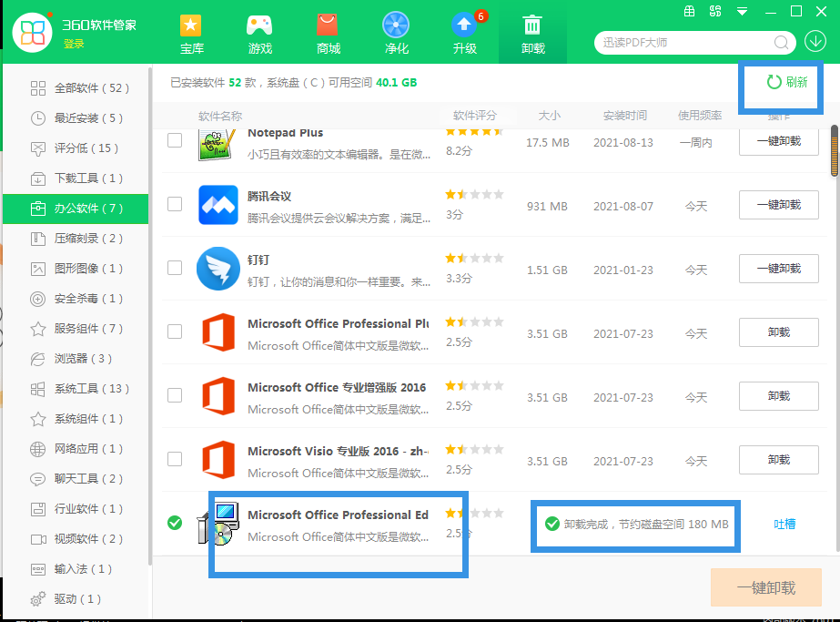840x622 pixels.
Task: Click the gear icon beside 驱动
Action: click(38, 599)
